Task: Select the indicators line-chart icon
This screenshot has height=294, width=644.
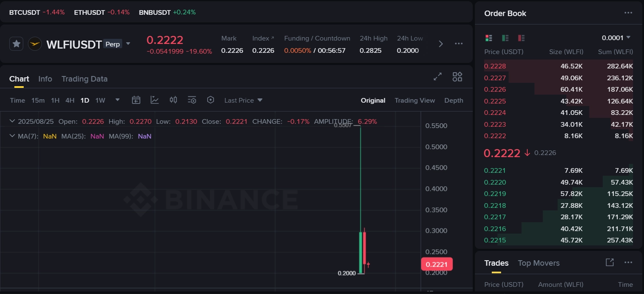Action: tap(155, 100)
